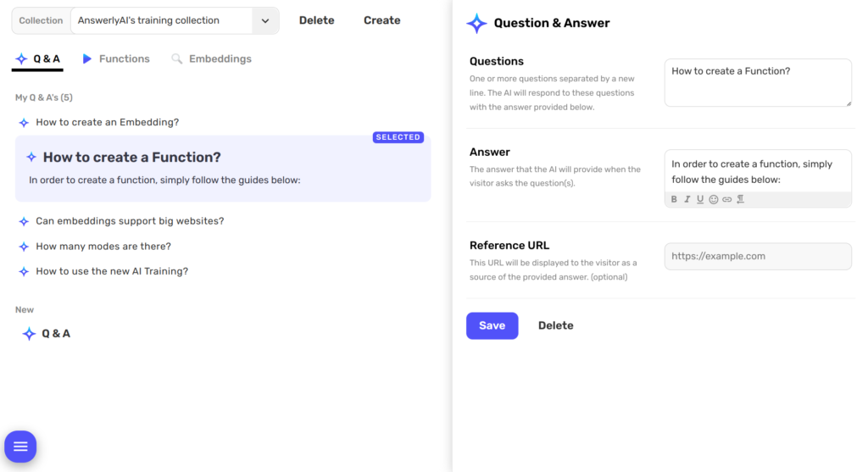Click the sparkle icon beside New Q & A
The height and width of the screenshot is (472, 868).
pyautogui.click(x=30, y=334)
